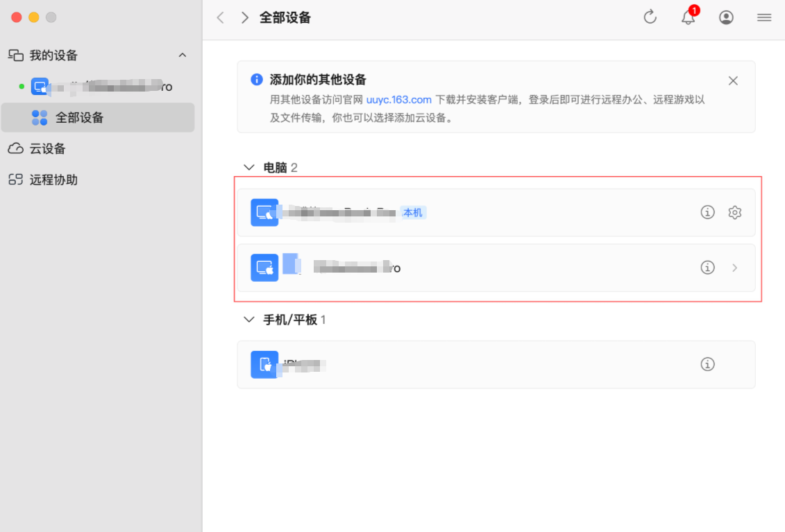Open settings gear for the 本机 computer

click(x=734, y=212)
